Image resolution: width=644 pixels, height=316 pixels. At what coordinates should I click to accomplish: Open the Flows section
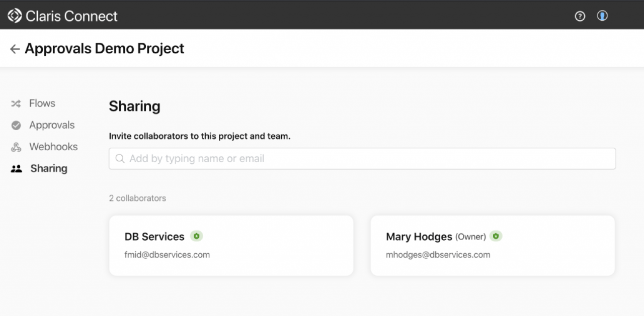click(42, 103)
